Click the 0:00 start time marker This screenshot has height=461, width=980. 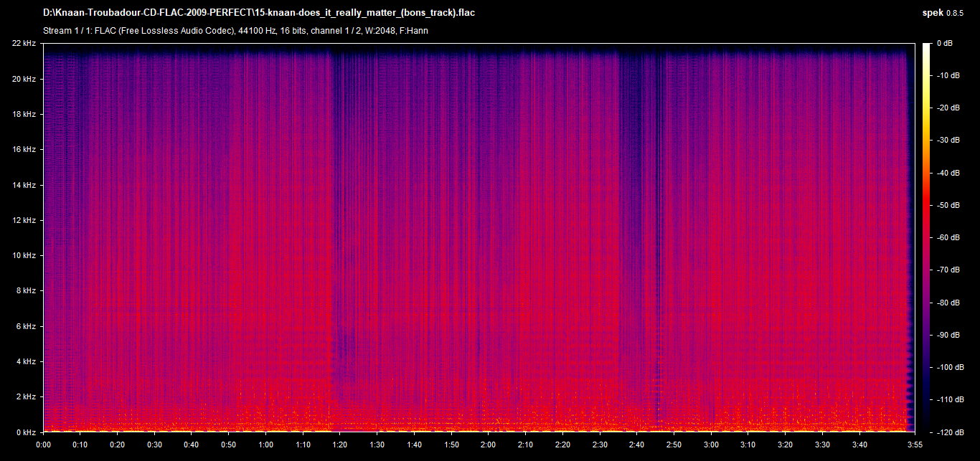click(44, 445)
